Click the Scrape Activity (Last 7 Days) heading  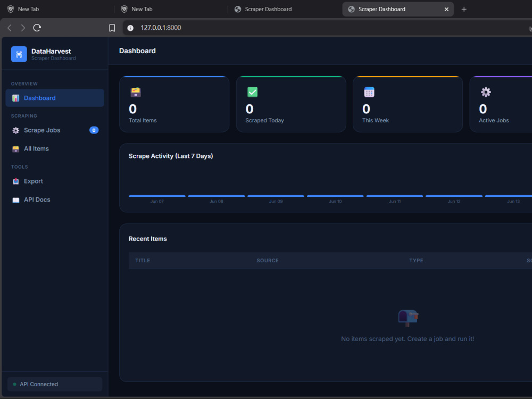point(171,156)
